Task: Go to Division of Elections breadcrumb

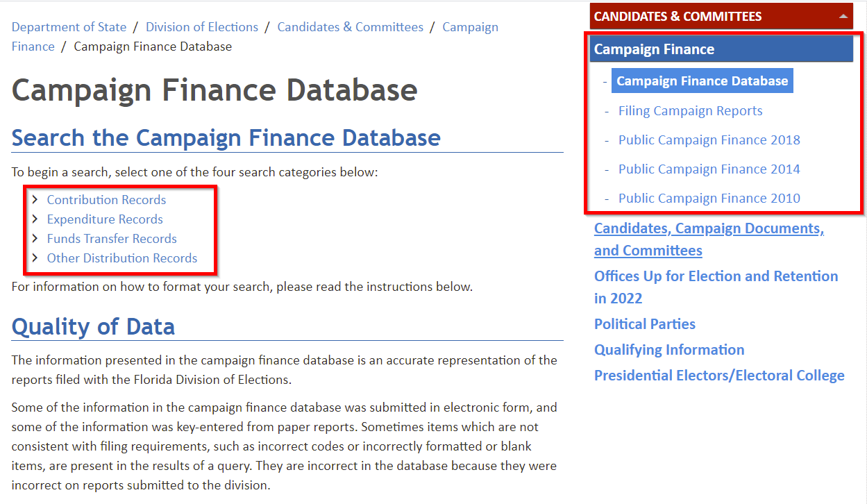Action: tap(202, 27)
